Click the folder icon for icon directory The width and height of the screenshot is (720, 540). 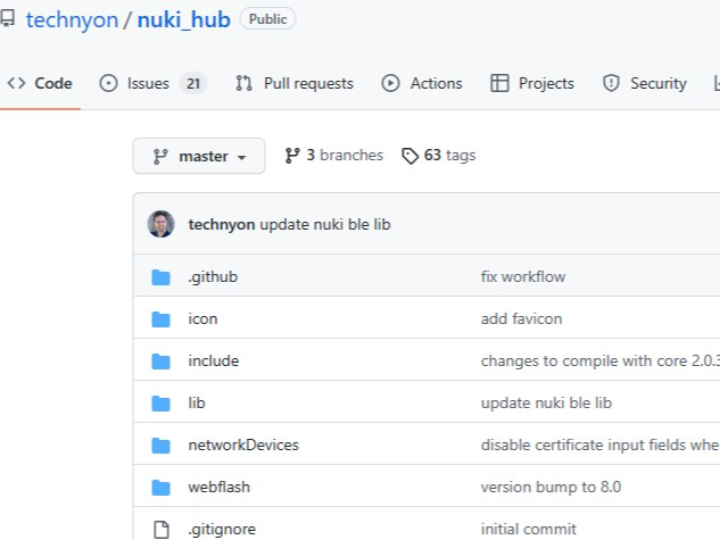[161, 319]
